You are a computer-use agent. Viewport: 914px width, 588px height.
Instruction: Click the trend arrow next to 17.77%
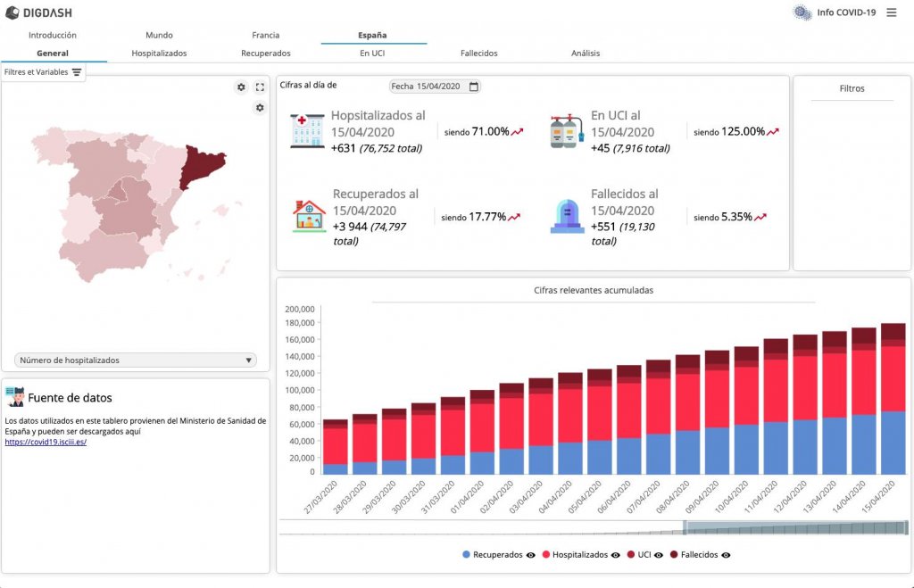513,218
